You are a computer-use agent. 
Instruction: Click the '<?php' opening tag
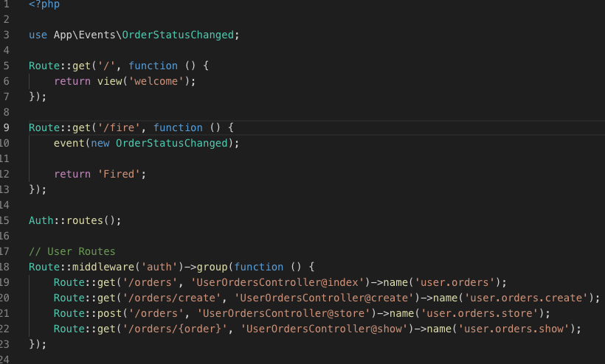[x=44, y=4]
